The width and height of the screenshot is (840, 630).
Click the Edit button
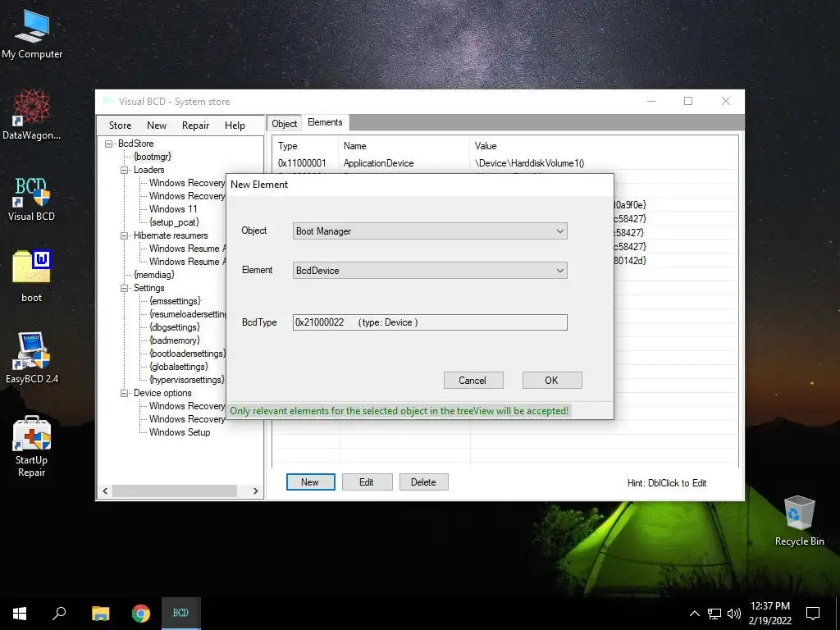point(367,482)
